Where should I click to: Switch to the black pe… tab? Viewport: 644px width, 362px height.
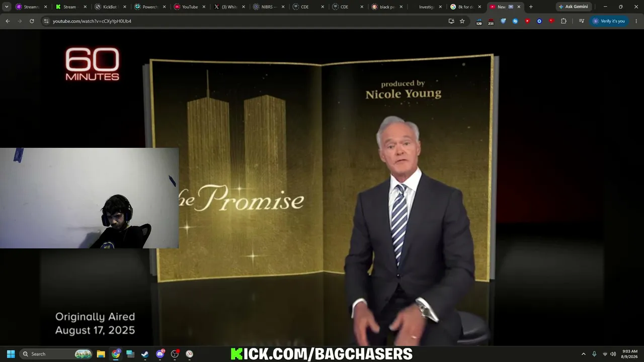[x=388, y=7]
